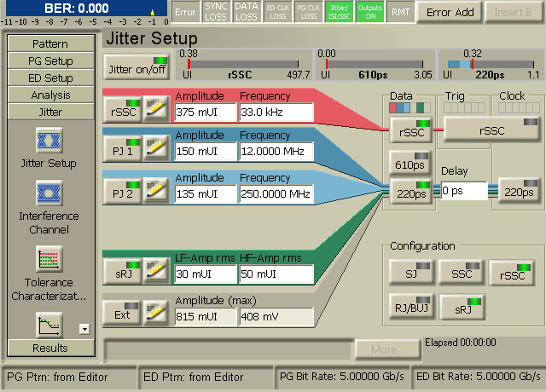Image resolution: width=546 pixels, height=392 pixels.
Task: Click the edit pencil icon for rSSC
Action: pos(154,111)
